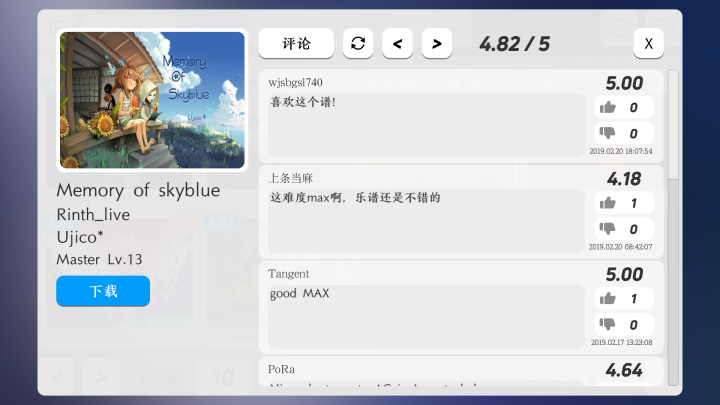720x405 pixels.
Task: Like wjsbgsl740's comment with thumbs up
Action: 624,107
